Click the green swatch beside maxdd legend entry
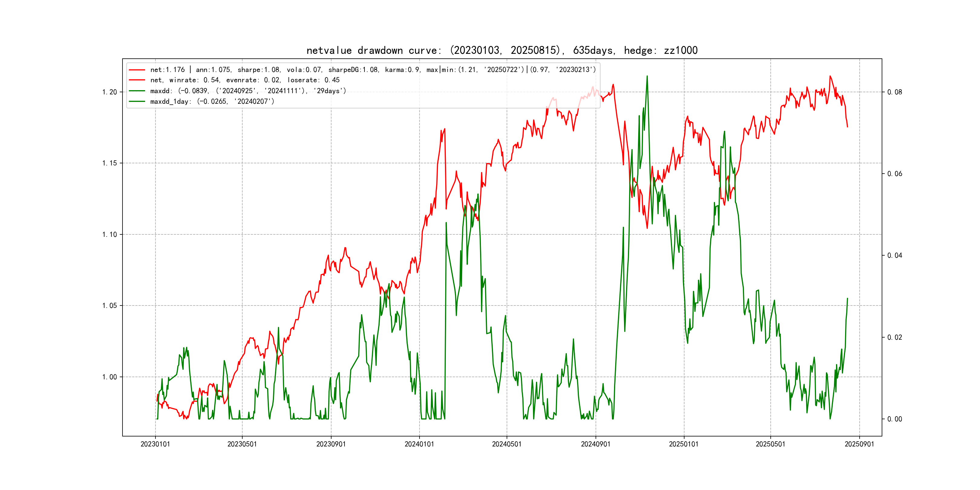The height and width of the screenshot is (490, 980). click(x=137, y=91)
